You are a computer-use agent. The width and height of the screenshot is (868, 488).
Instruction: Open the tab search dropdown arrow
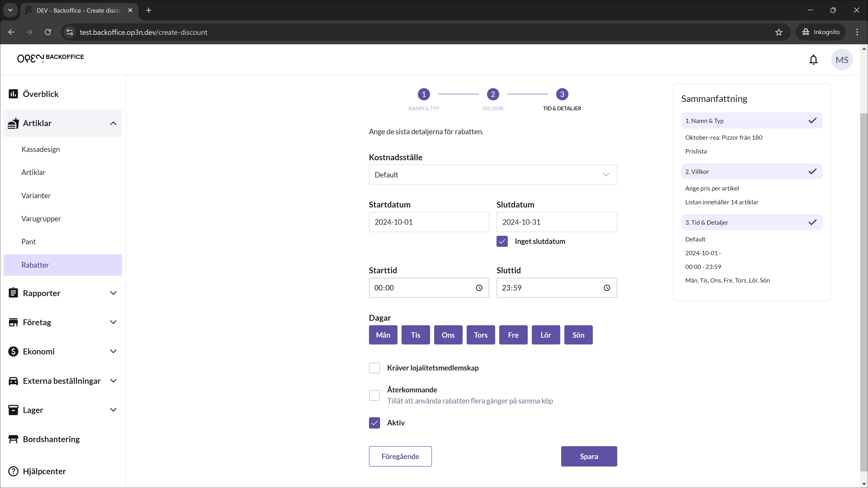click(x=10, y=10)
